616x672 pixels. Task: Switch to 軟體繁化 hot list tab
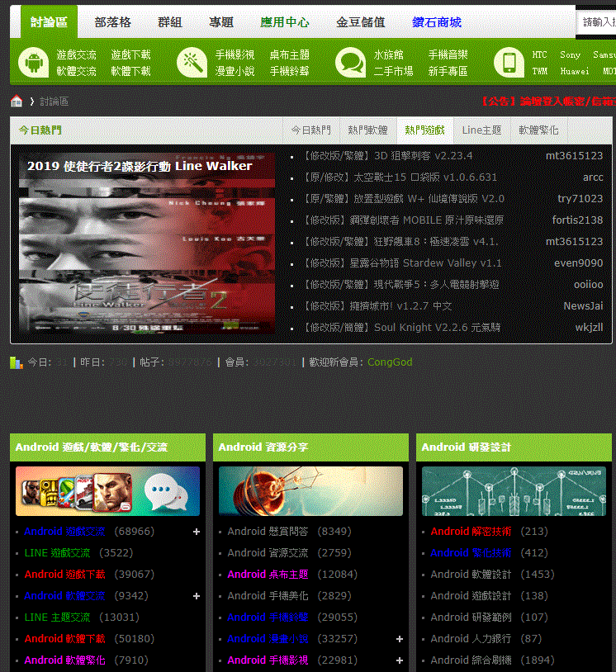[539, 130]
